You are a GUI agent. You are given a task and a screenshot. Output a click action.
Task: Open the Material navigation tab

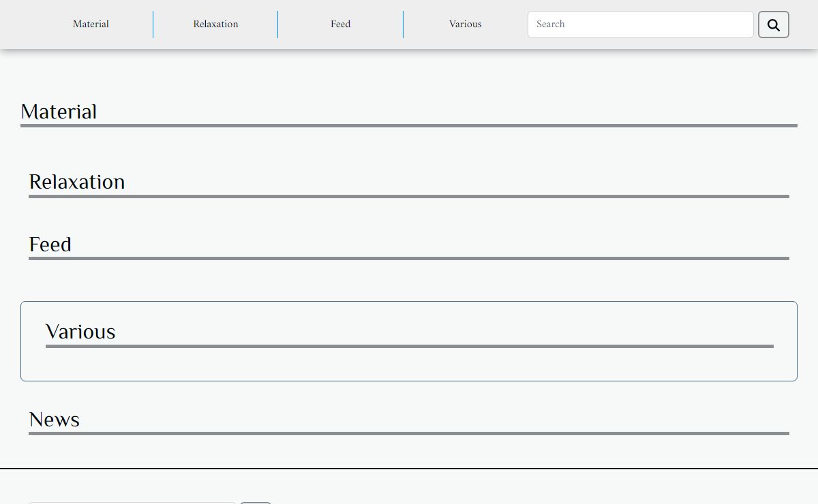91,24
